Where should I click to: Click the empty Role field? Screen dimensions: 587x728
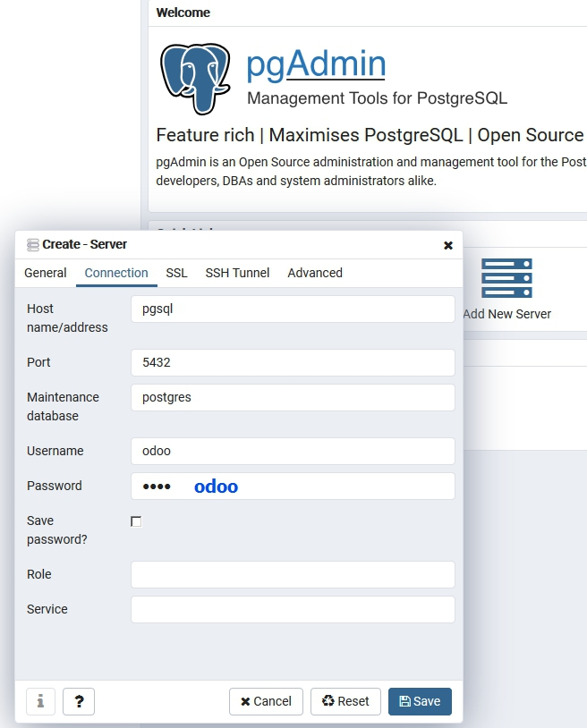tap(293, 574)
